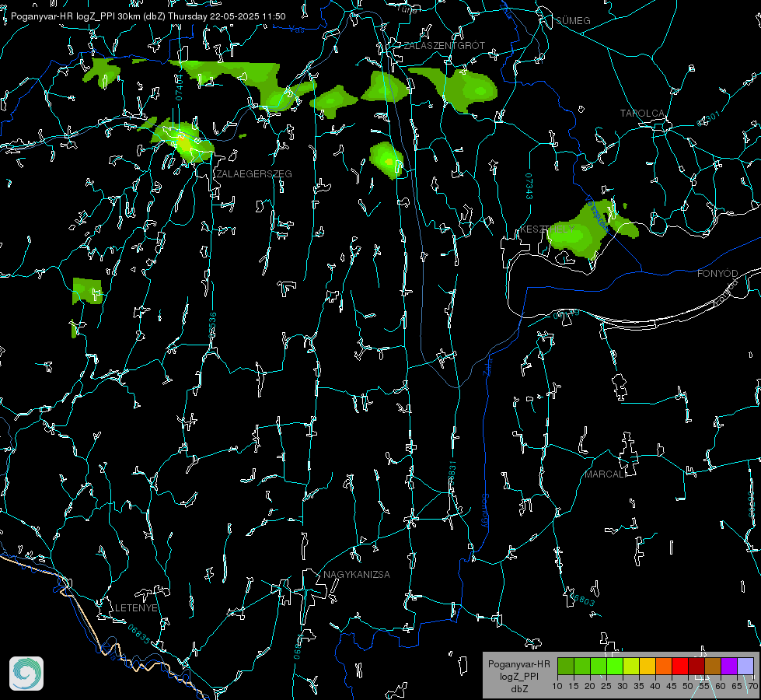Click the Somogy county label
The width and height of the screenshot is (761, 700).
tap(484, 511)
